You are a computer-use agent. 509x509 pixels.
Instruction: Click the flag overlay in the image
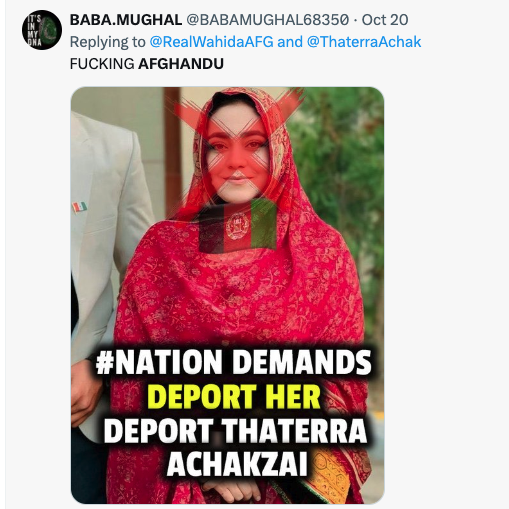pyautogui.click(x=238, y=225)
